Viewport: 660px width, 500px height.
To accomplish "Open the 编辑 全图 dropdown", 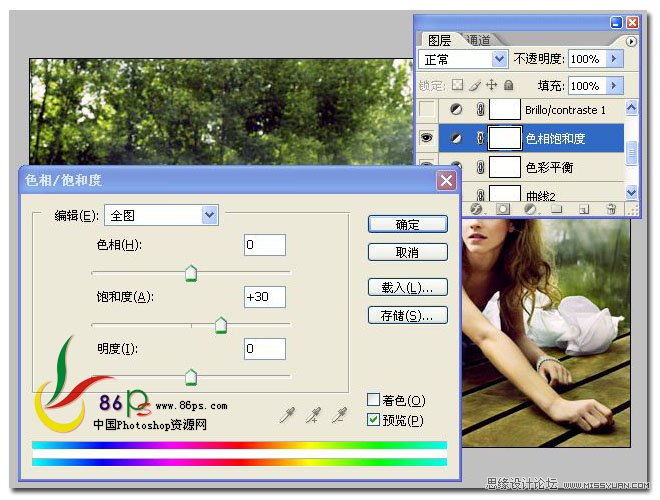I will click(x=209, y=215).
